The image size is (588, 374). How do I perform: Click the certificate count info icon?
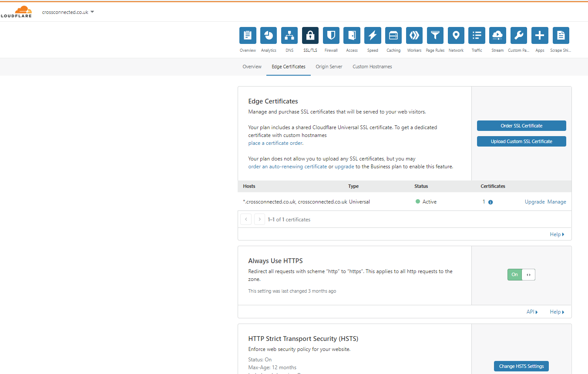pos(491,202)
